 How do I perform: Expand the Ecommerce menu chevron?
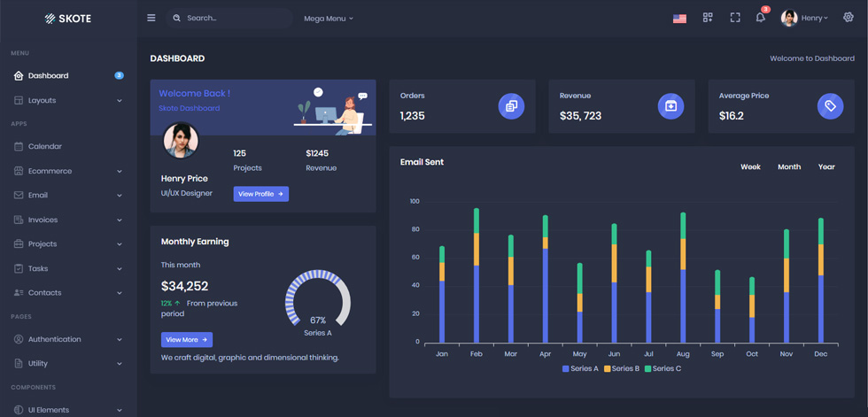point(120,172)
